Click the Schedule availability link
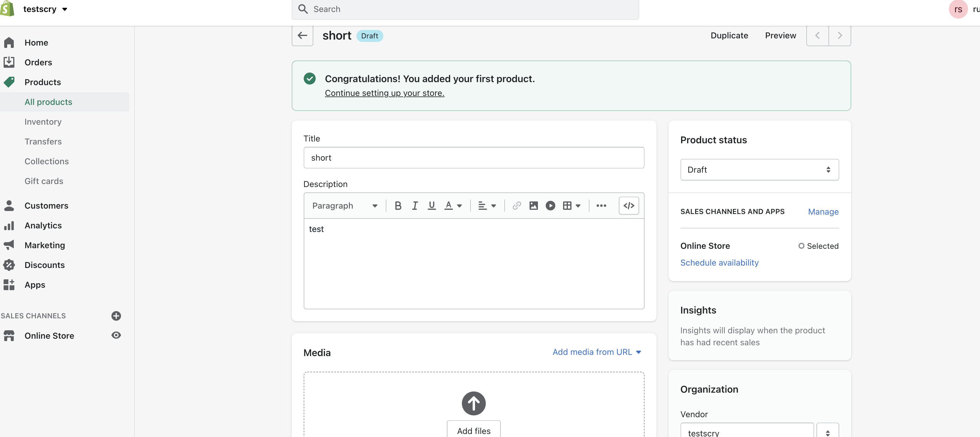 pyautogui.click(x=719, y=263)
